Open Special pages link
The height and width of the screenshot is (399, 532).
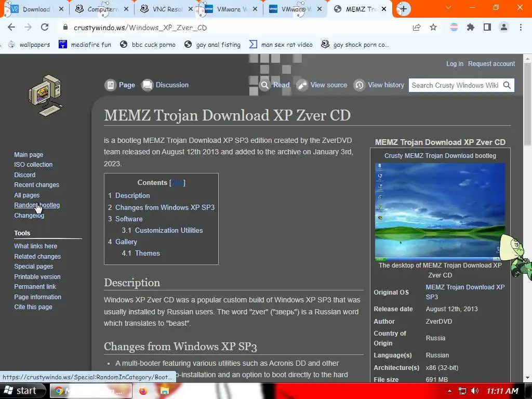[34, 267]
